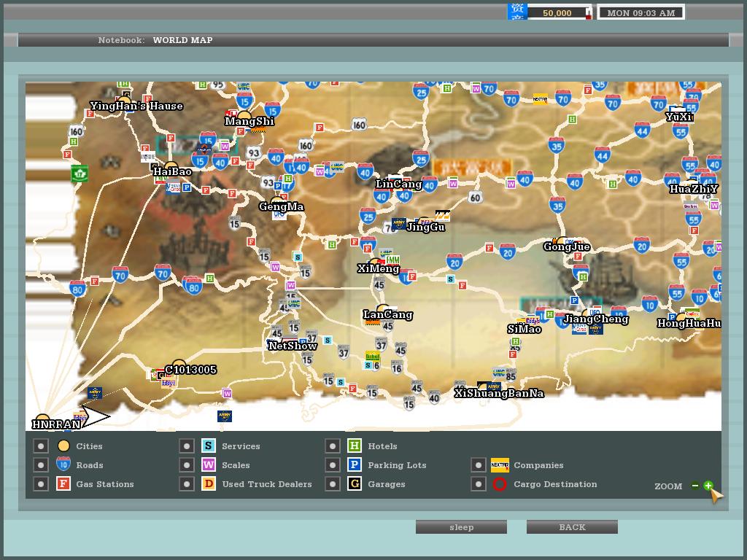Select XiShuangBanNa city label
Image resolution: width=747 pixels, height=560 pixels.
tap(499, 393)
